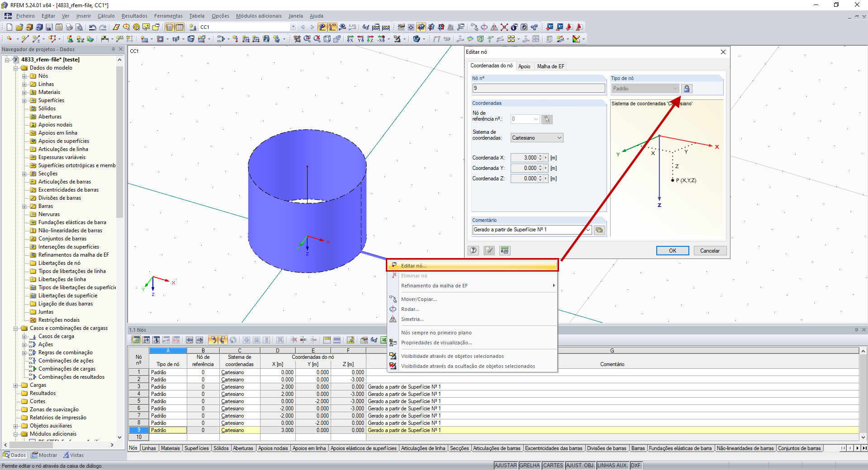Screen dimensions: 868x470
Task: Toggle the navigator panel pin
Action: pos(113,49)
